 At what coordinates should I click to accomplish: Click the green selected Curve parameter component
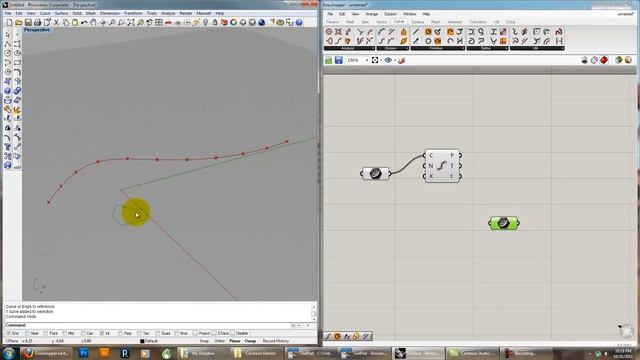504,223
